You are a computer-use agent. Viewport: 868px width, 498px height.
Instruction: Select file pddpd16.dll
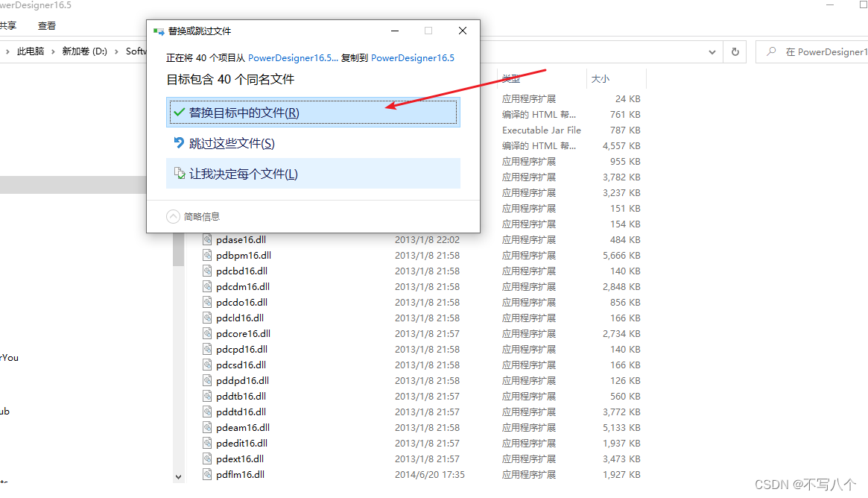pos(242,380)
